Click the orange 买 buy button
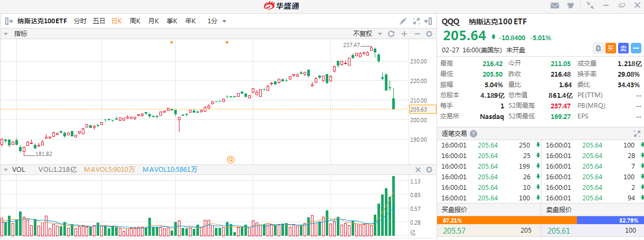Screen dimensions: 644x240 [x=611, y=48]
